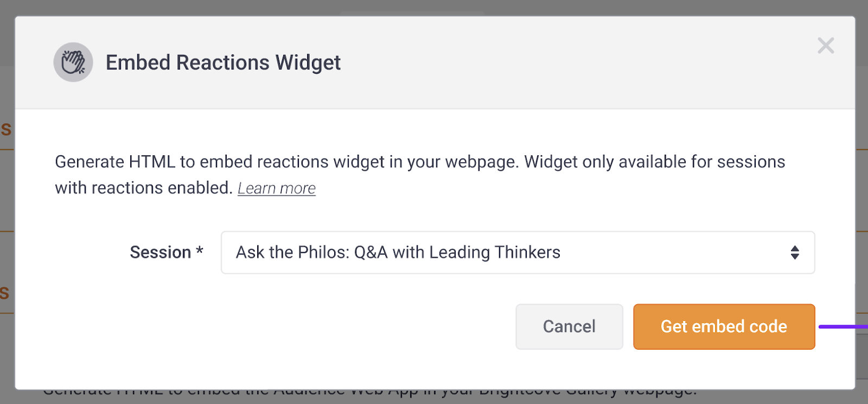Screen dimensions: 868x404
Task: Click the upper orange letter at left edge
Action: 6,129
